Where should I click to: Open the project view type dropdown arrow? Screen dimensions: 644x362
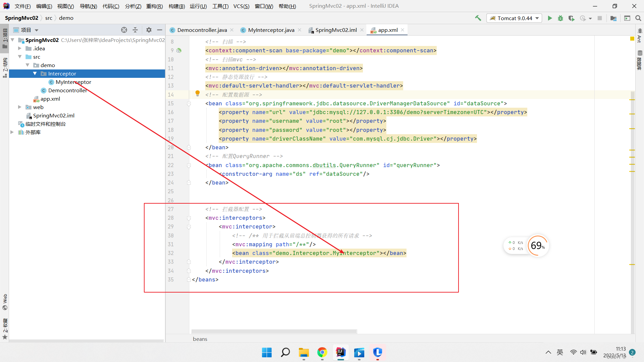(x=37, y=30)
